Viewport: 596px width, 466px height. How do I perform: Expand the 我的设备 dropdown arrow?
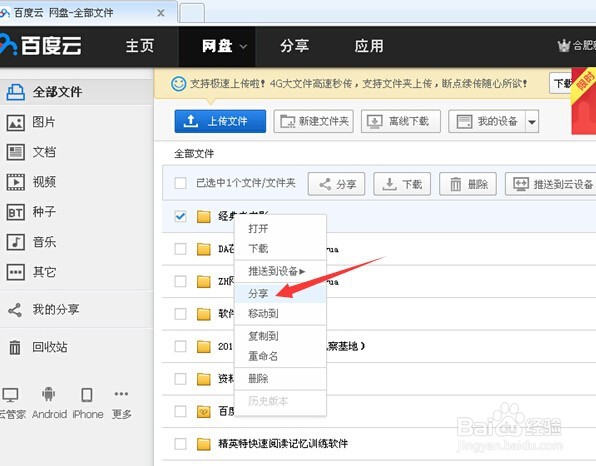click(532, 122)
